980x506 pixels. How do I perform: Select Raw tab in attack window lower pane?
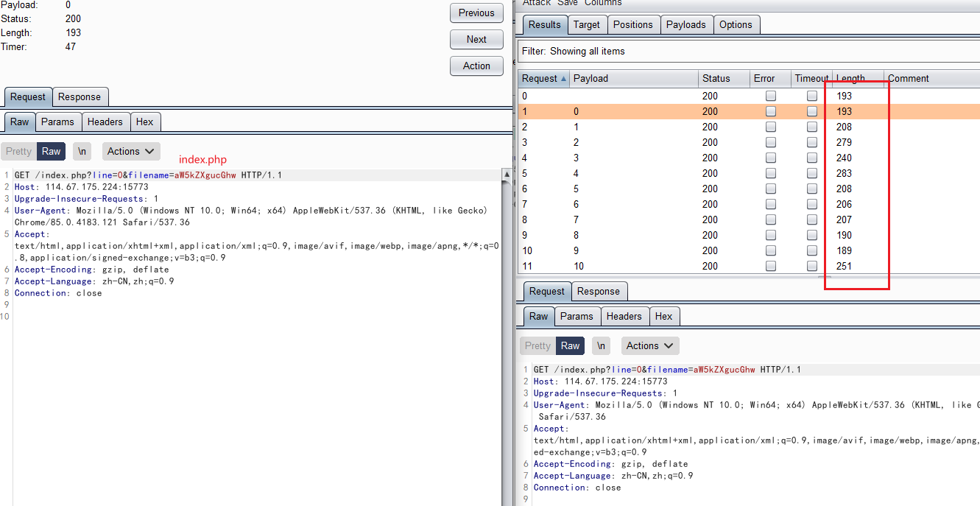point(539,316)
